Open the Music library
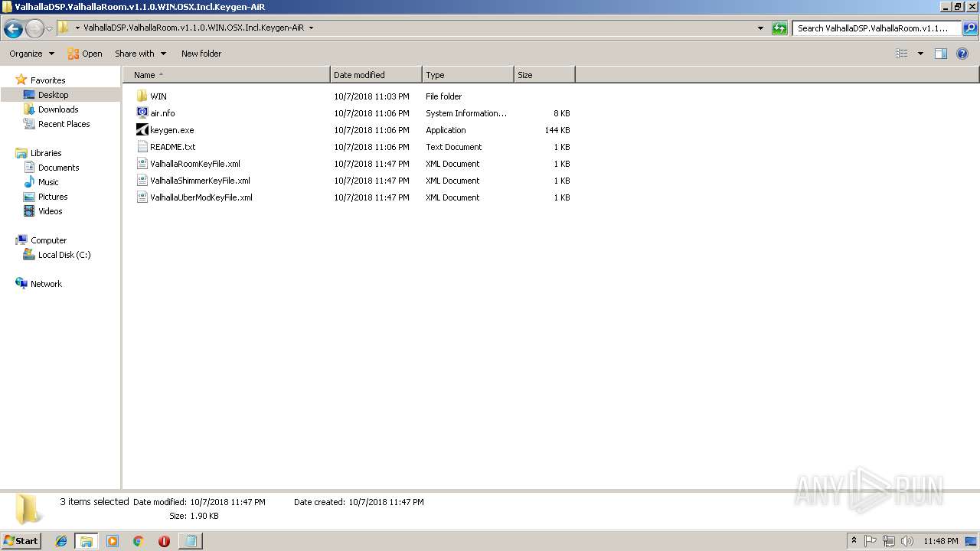The height and width of the screenshot is (551, 980). pos(48,182)
